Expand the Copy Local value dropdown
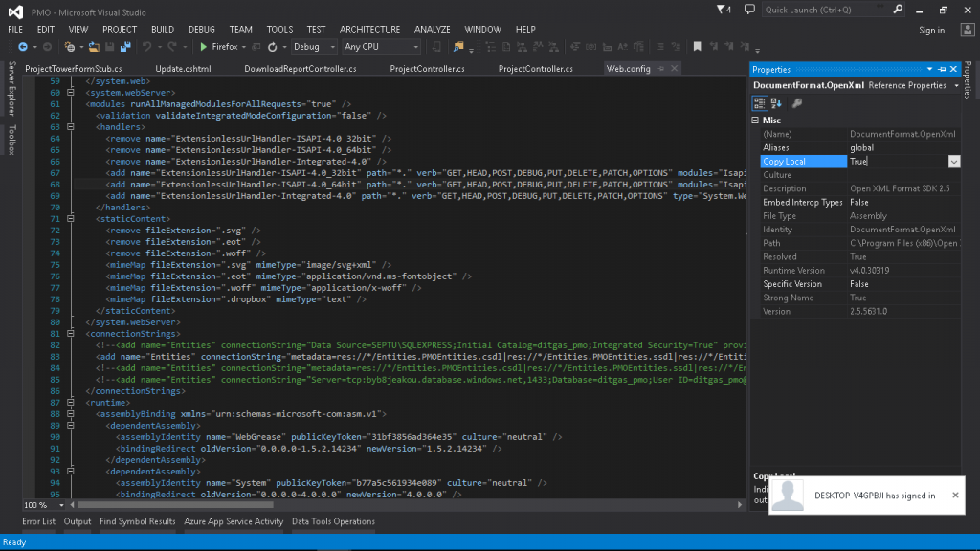The height and width of the screenshot is (551, 980). 954,162
